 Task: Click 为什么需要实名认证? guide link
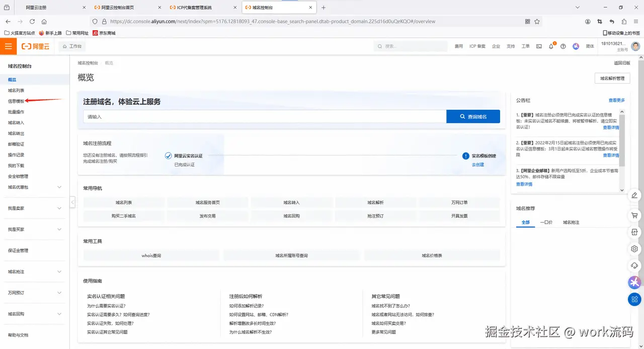[107, 306]
